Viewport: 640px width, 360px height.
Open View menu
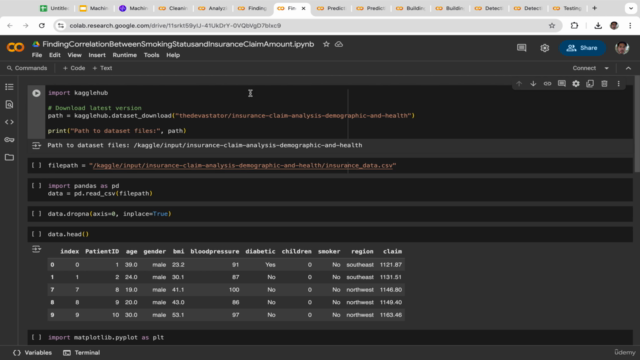point(74,55)
